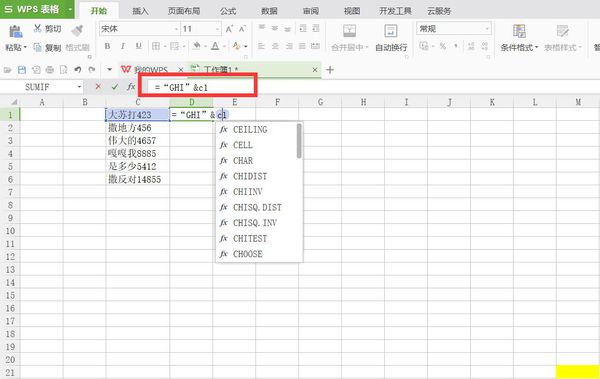
Task: Redo the last action
Action: (92, 70)
